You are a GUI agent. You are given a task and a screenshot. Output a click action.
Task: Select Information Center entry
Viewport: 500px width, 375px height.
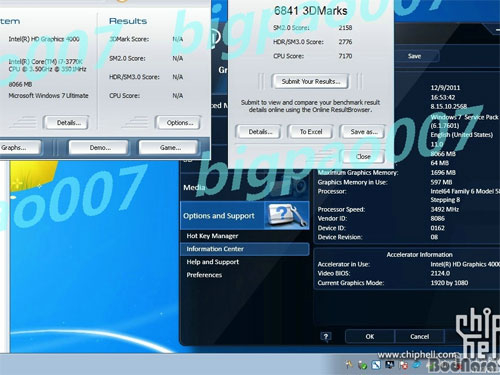(x=245, y=249)
